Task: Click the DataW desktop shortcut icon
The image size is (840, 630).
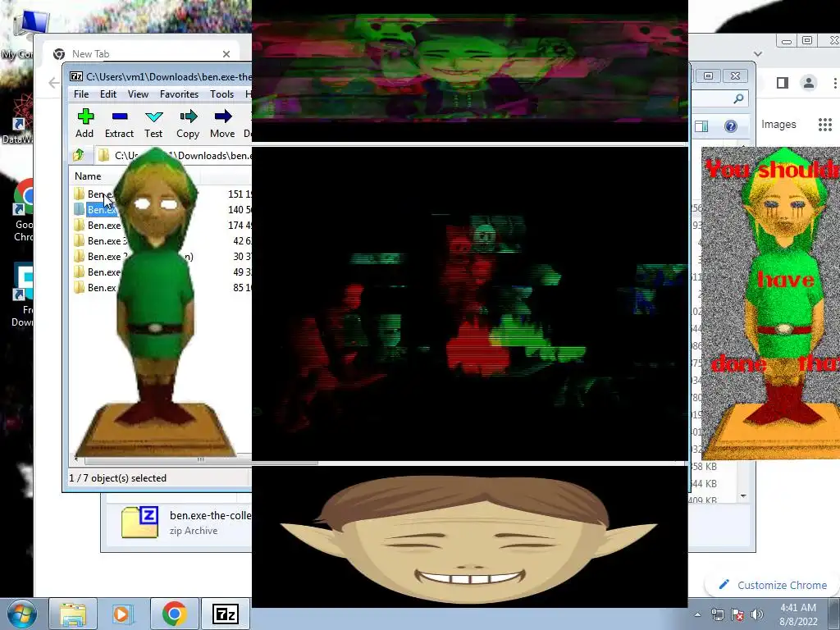Action: coord(19,121)
